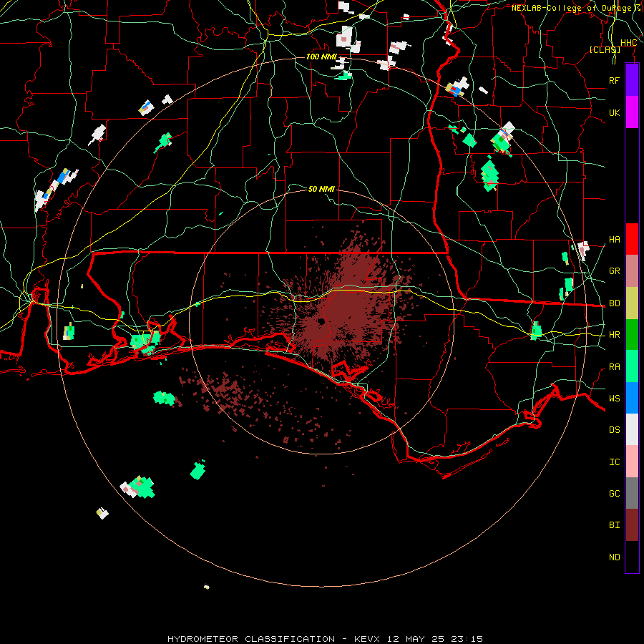
Task: Select the IC ice crystals pink swatch
Action: [632, 462]
